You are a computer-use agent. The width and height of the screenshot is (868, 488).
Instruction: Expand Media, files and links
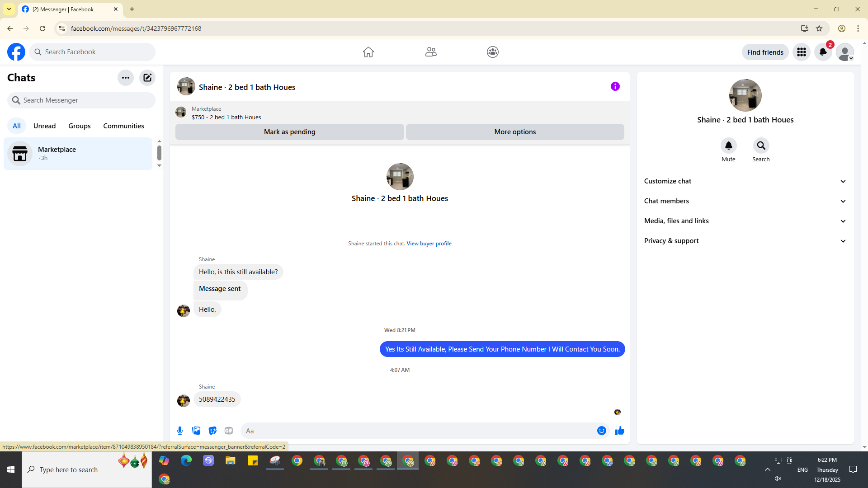click(745, 221)
